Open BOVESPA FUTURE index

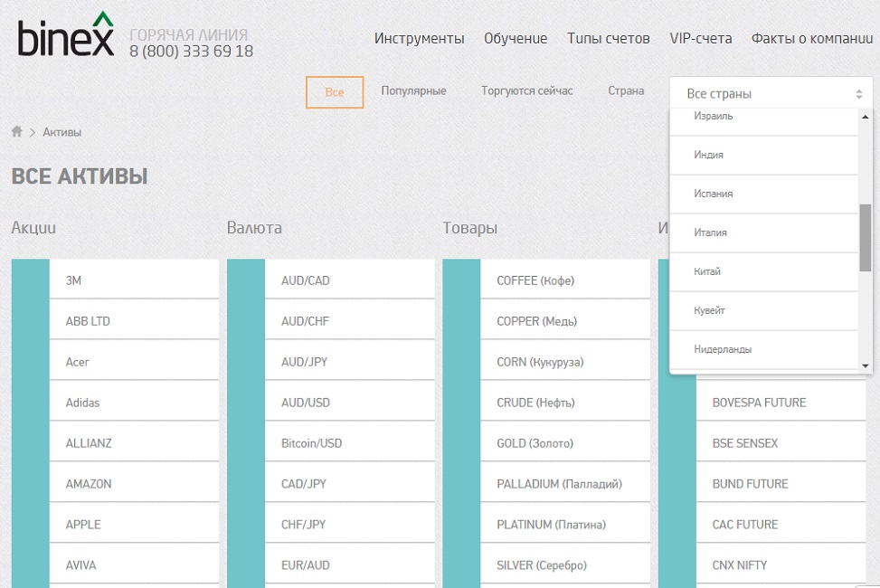tap(781, 401)
